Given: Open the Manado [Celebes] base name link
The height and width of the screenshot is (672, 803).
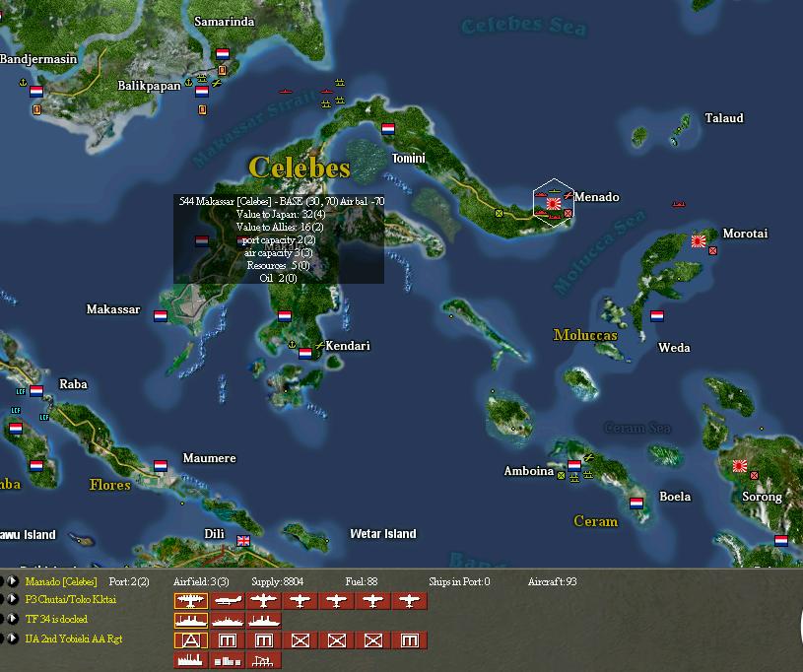Looking at the screenshot, I should 61,582.
